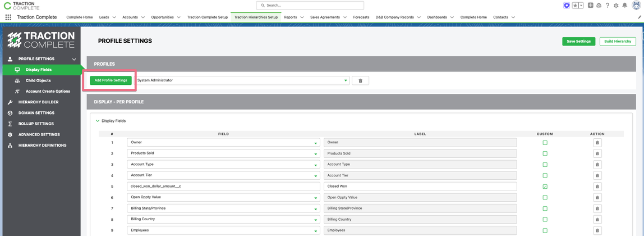Delete the Closed Won field row
Screen dimensions: 644x236
point(597,186)
